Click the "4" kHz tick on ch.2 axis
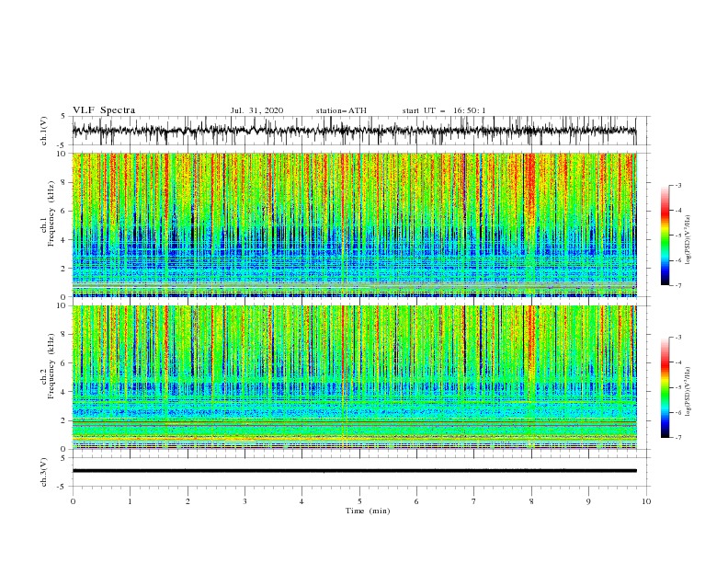 [64, 393]
